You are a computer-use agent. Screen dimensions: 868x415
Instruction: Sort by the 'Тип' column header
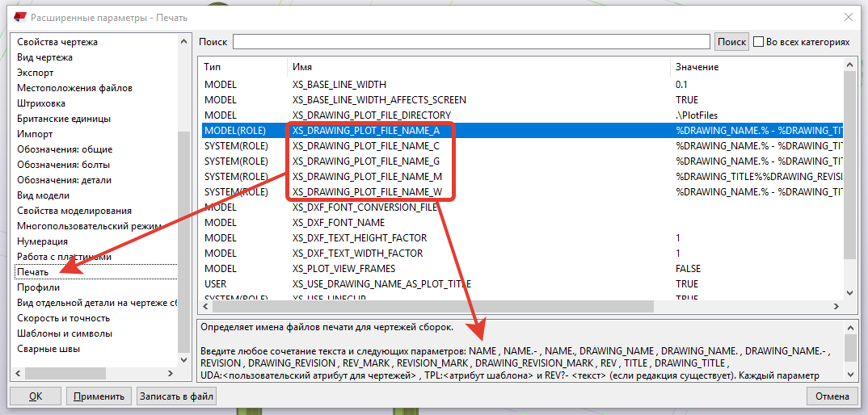click(x=242, y=67)
